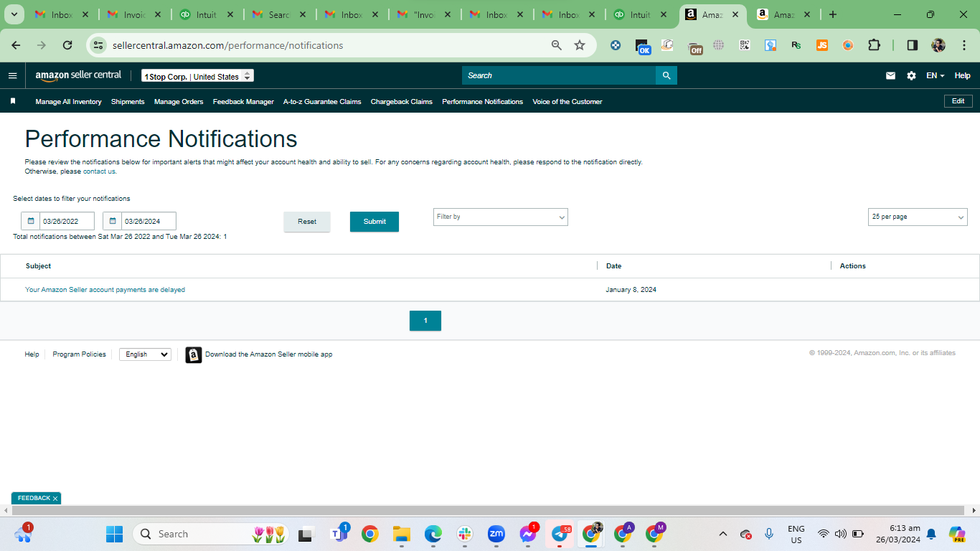Click the teal search magnifier button

pos(666,75)
